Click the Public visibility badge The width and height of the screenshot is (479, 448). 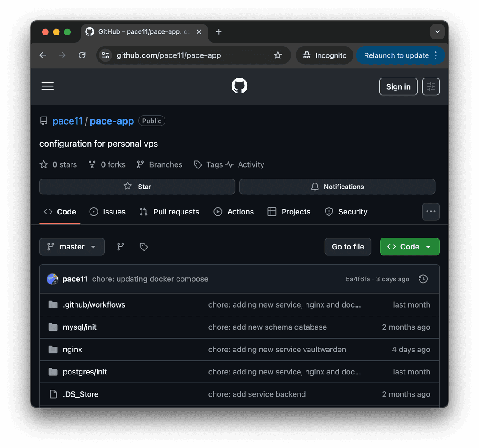(x=152, y=121)
